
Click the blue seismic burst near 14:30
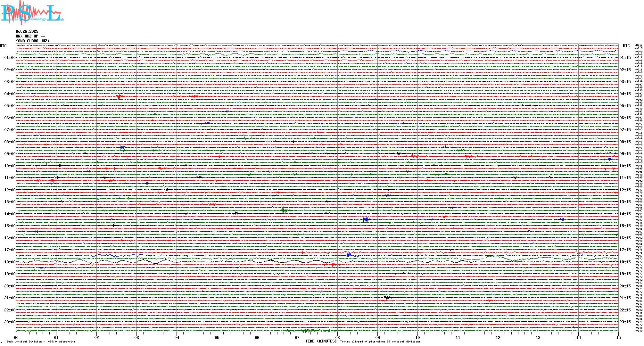(366, 219)
